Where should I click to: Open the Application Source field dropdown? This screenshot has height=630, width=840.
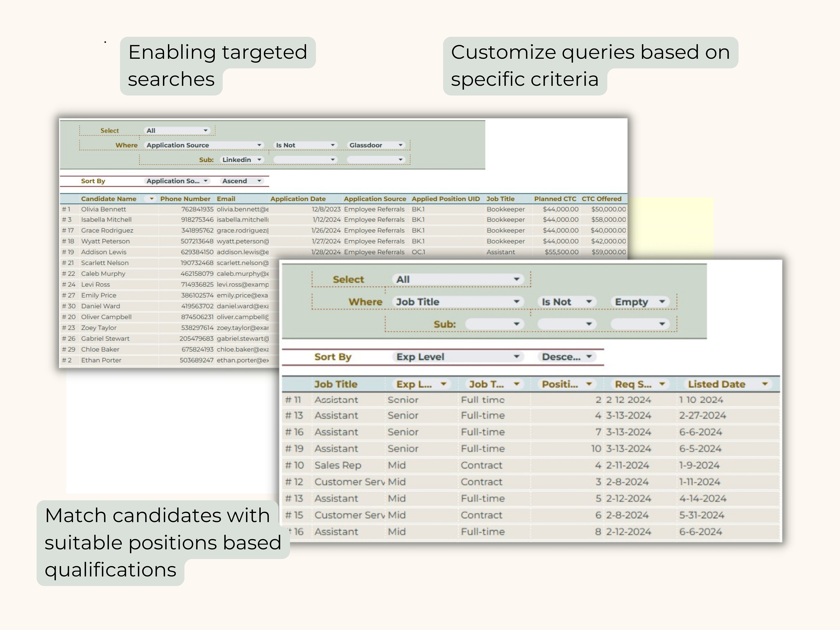click(259, 145)
